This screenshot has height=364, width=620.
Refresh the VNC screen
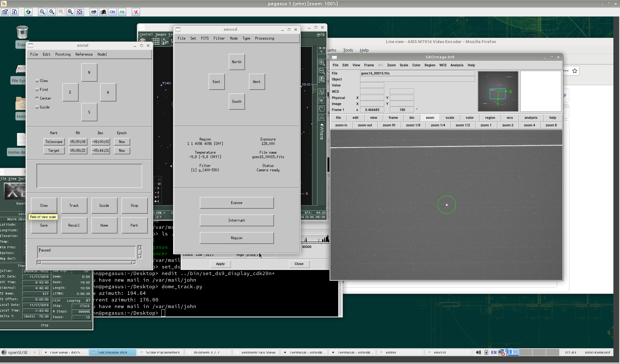[x=28, y=12]
